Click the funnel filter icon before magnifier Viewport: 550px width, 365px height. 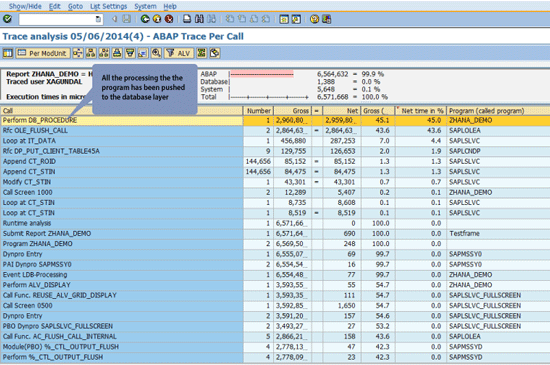click(x=130, y=53)
